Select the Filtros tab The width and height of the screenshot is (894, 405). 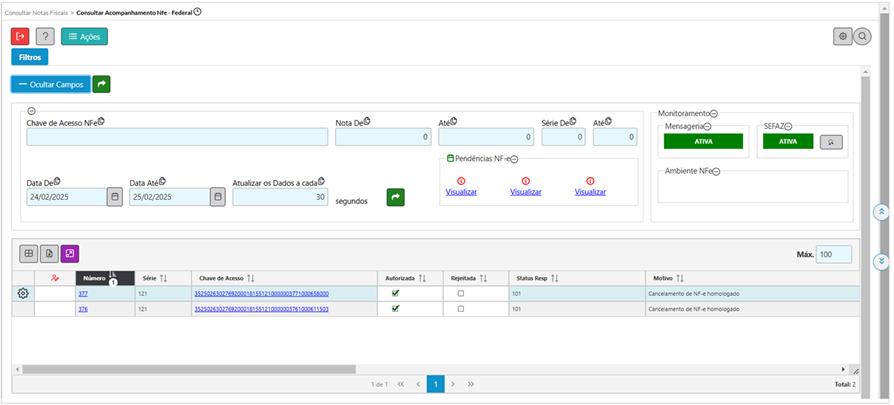pos(29,57)
